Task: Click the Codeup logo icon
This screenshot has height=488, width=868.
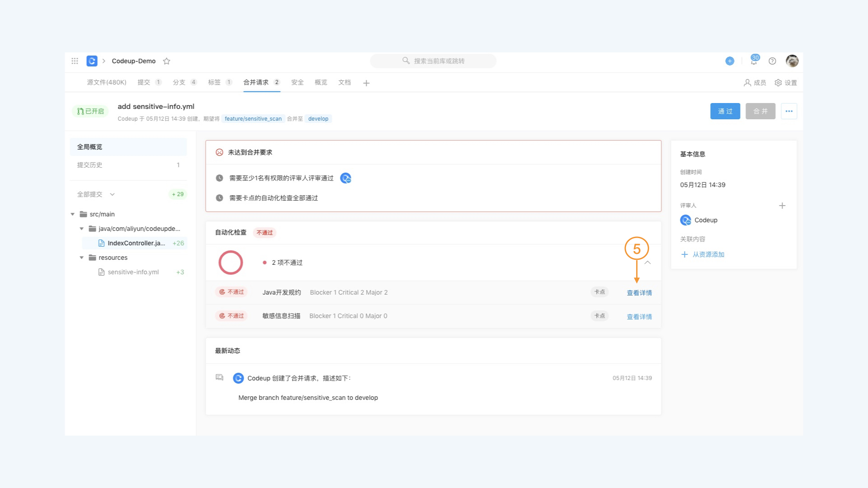Action: click(x=92, y=61)
